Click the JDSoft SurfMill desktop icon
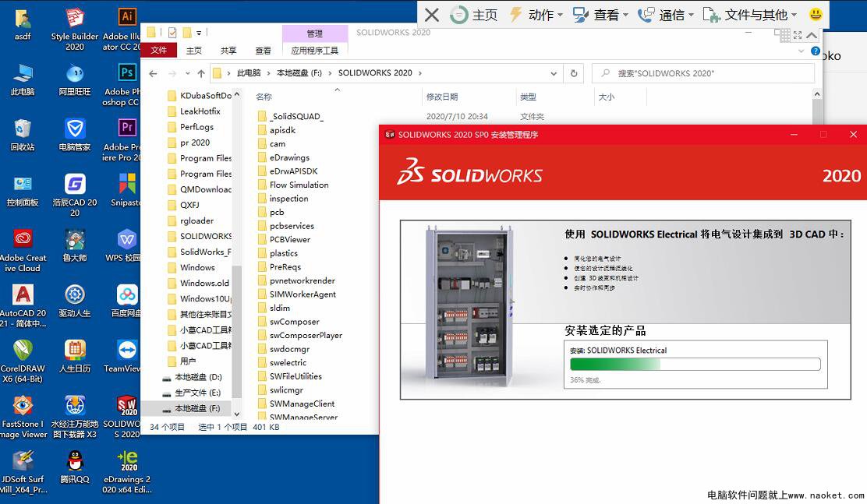Image resolution: width=867 pixels, height=504 pixels. tap(23, 472)
